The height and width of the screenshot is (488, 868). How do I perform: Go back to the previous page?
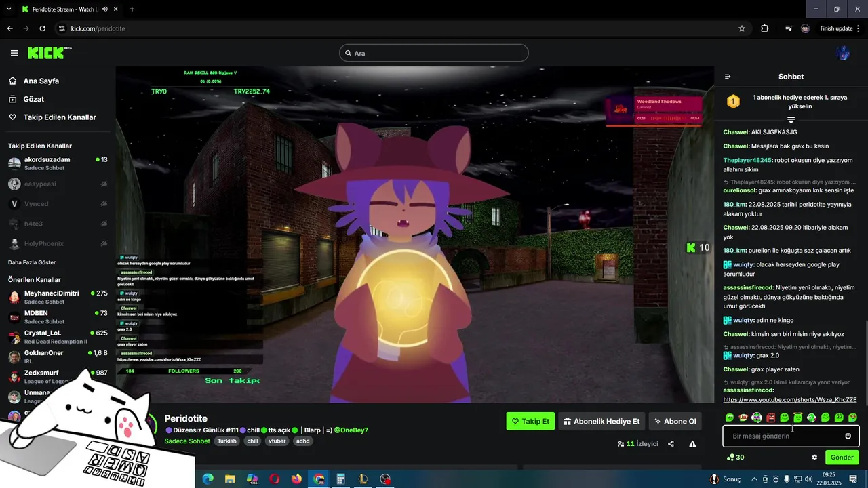pos(9,28)
